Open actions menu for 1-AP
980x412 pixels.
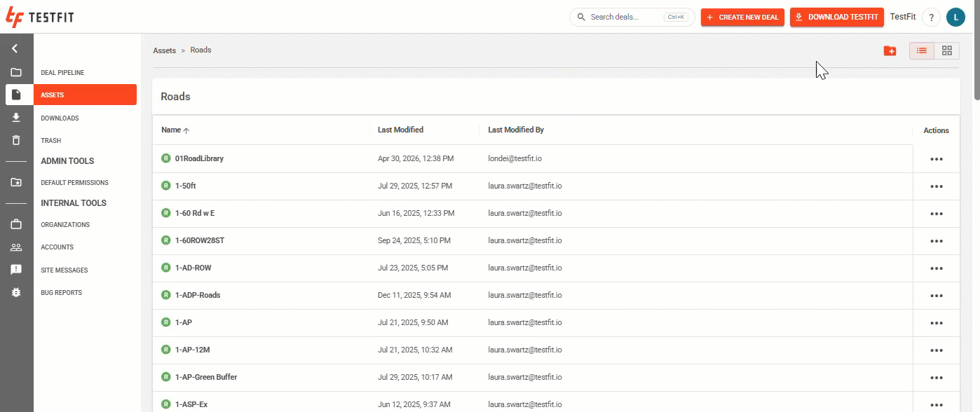(x=937, y=323)
